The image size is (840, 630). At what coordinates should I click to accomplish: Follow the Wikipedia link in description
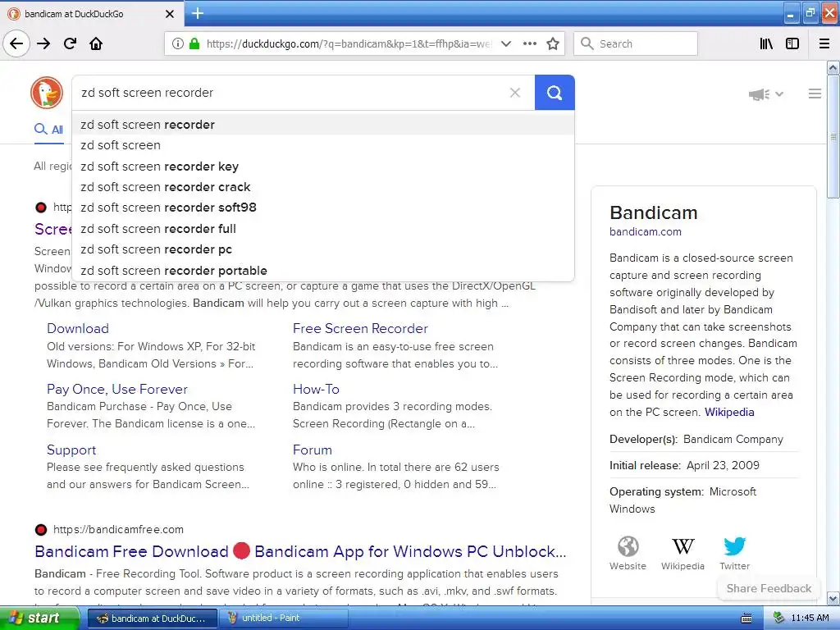click(729, 412)
